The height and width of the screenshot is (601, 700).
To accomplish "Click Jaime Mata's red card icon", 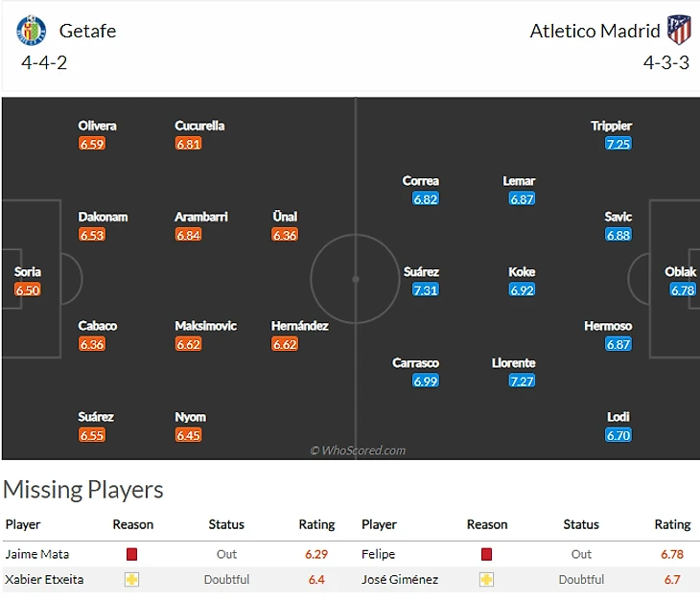I will pyautogui.click(x=132, y=554).
